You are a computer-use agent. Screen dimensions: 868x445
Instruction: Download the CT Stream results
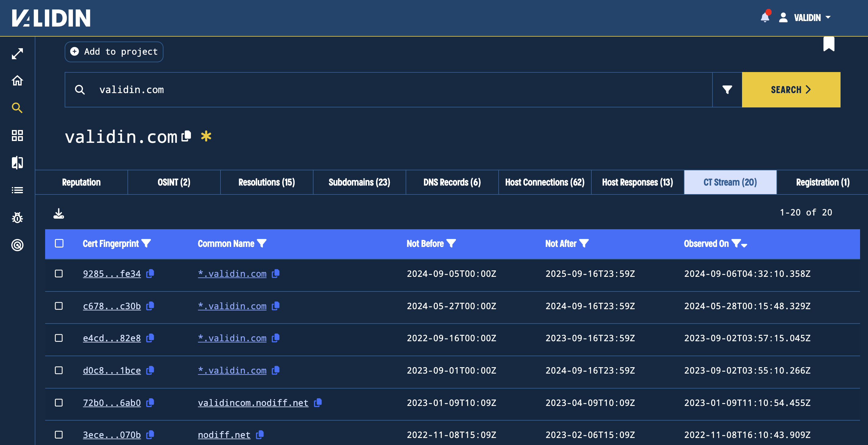[59, 213]
